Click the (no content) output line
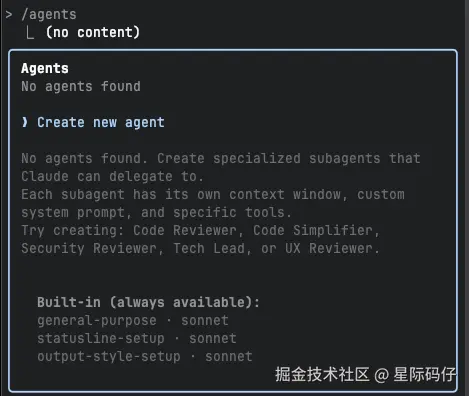 (x=93, y=32)
